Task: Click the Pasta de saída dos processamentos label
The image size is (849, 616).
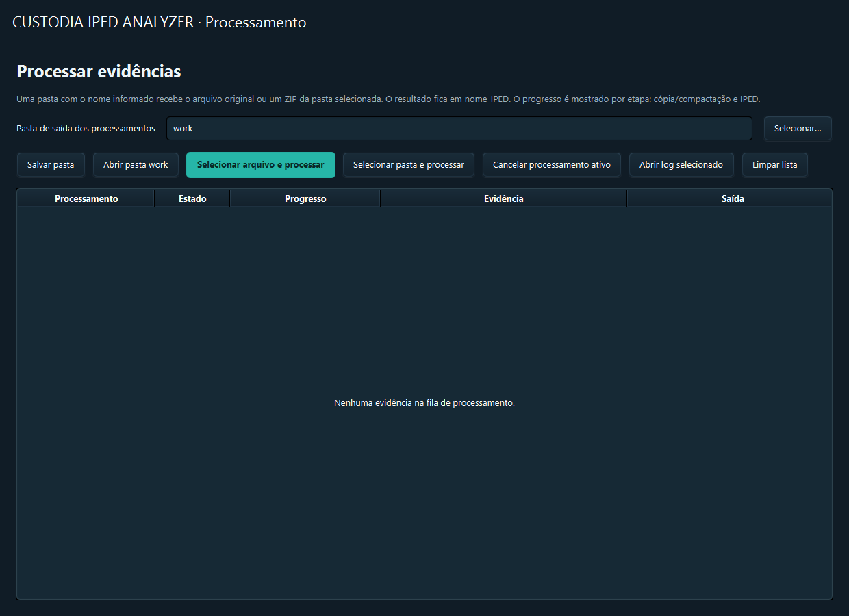Action: [86, 129]
